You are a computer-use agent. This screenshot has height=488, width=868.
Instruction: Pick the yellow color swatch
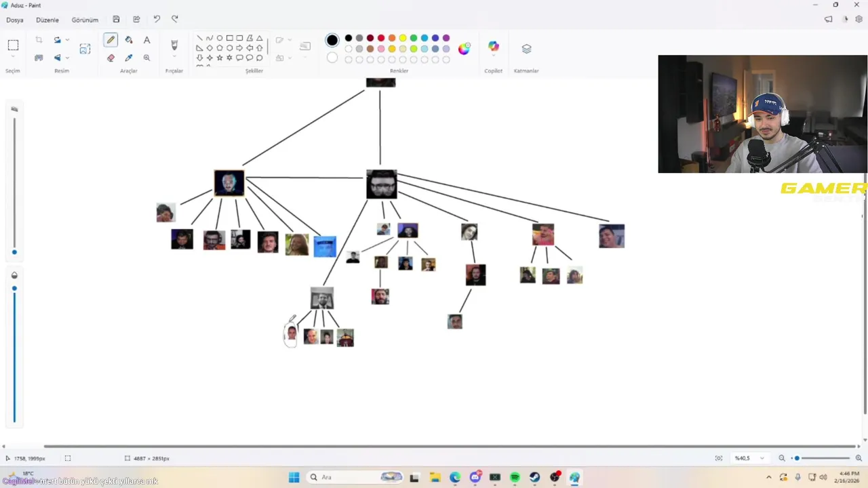(x=403, y=38)
